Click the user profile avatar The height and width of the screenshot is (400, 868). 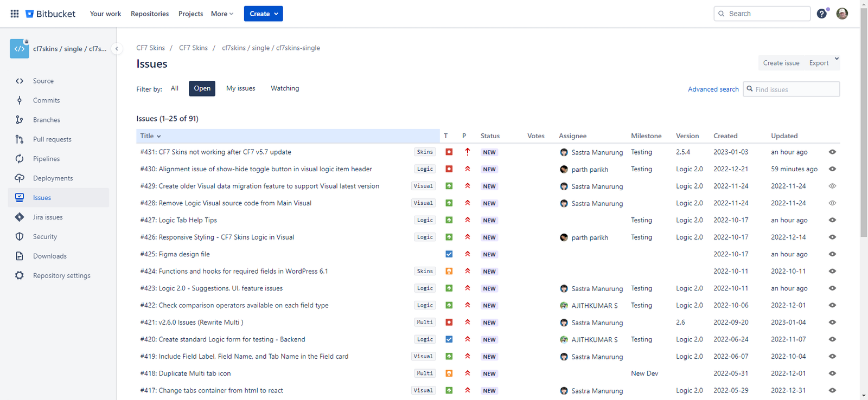842,14
